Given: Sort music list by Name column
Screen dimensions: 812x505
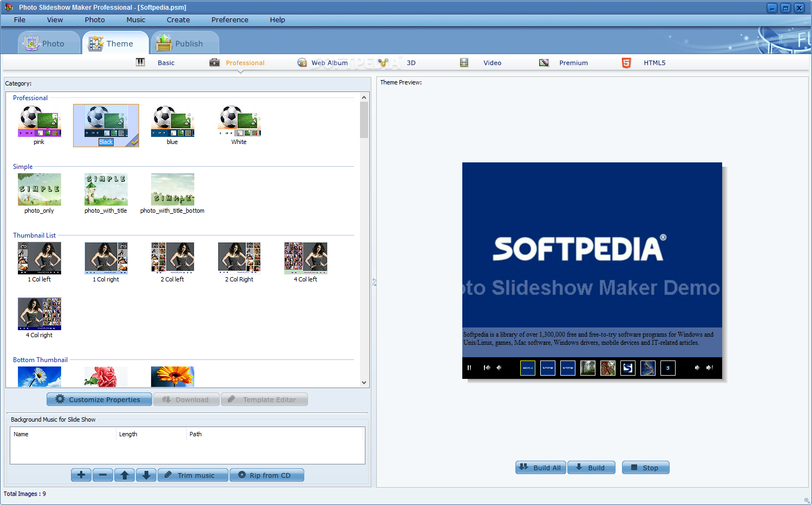Looking at the screenshot, I should pyautogui.click(x=63, y=434).
